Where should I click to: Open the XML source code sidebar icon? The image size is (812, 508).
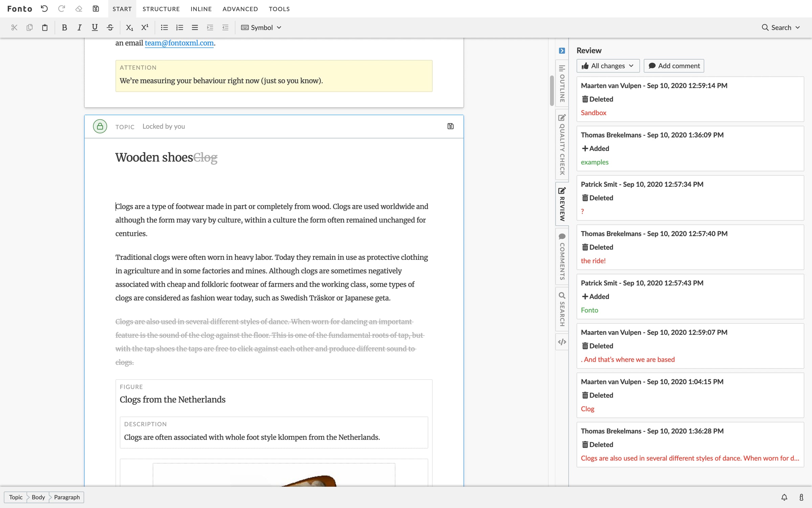pyautogui.click(x=562, y=342)
